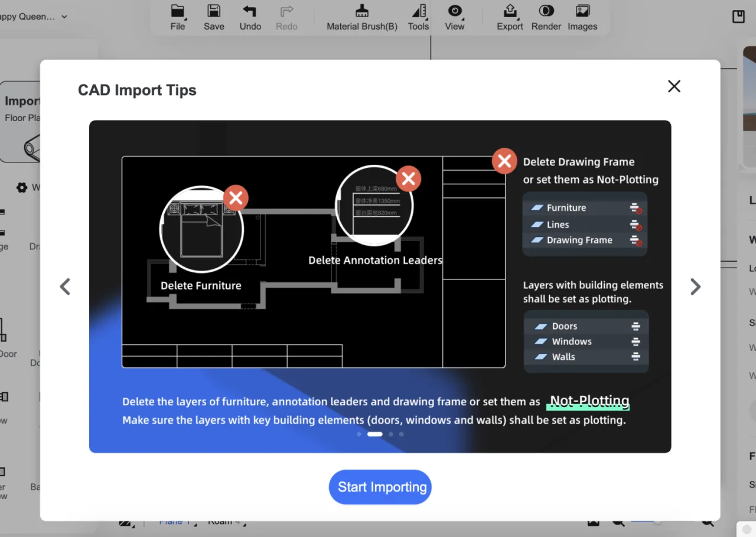The image size is (756, 537).
Task: Select the fourth carousel page dot
Action: [x=402, y=434]
